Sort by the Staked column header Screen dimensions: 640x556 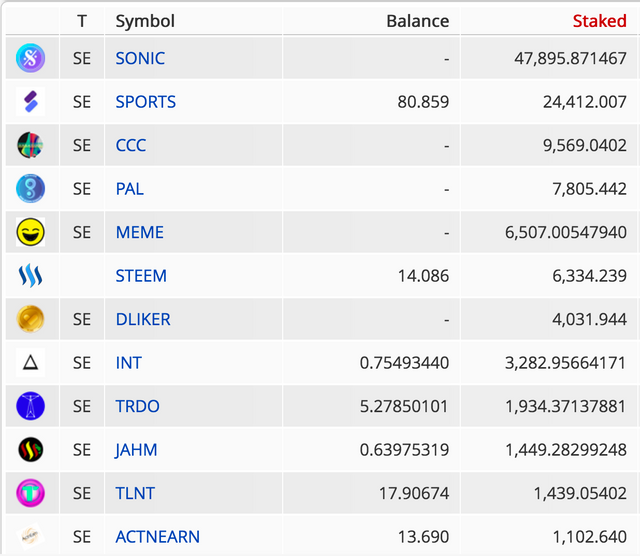click(x=599, y=21)
